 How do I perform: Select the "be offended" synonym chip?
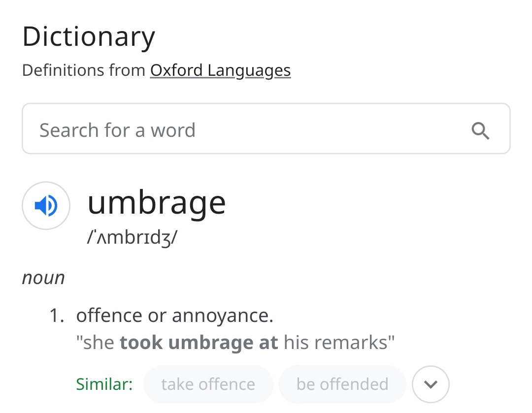click(342, 384)
